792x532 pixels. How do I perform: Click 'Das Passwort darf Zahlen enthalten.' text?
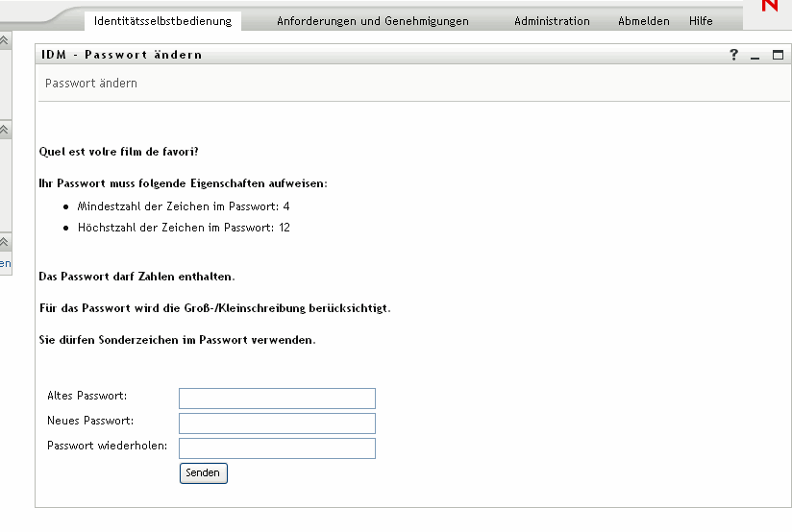136,277
